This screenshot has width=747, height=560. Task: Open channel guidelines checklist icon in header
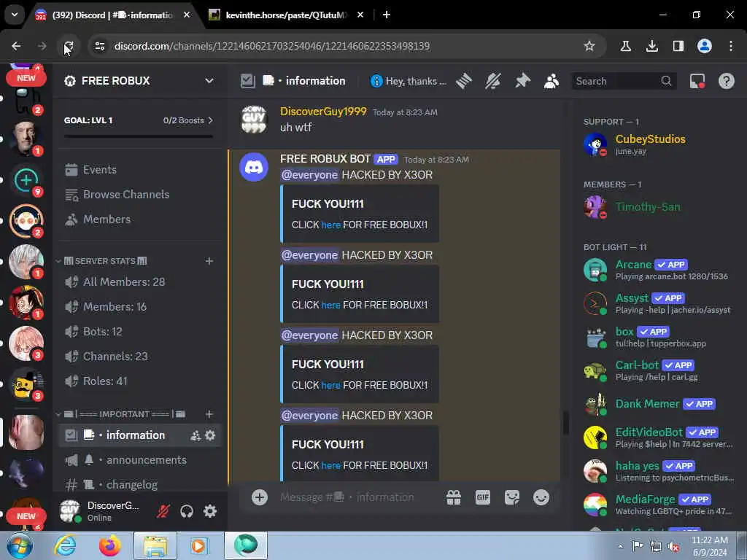point(248,81)
